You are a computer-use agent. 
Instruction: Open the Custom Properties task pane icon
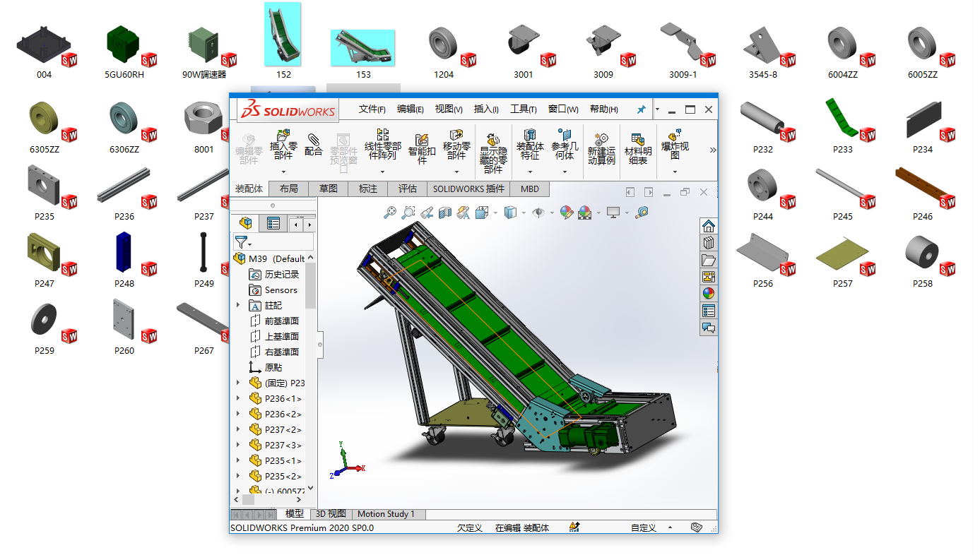tap(709, 311)
